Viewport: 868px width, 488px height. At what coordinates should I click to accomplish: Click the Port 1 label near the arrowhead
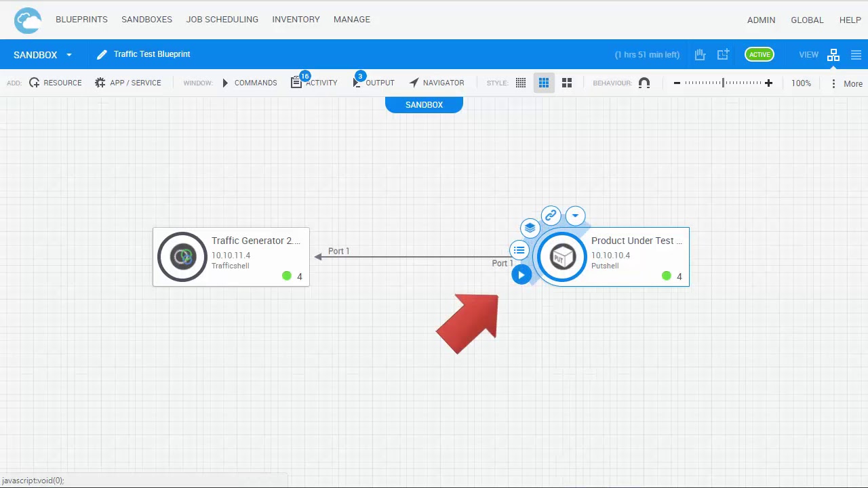[338, 251]
